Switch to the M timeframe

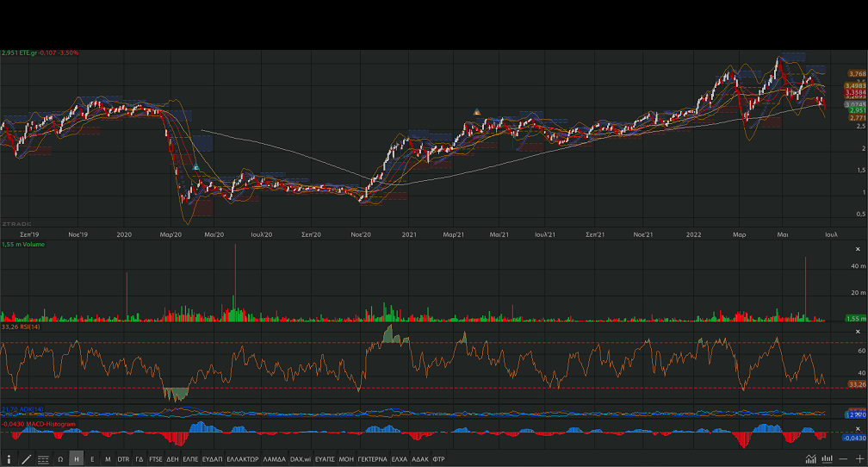point(108,459)
